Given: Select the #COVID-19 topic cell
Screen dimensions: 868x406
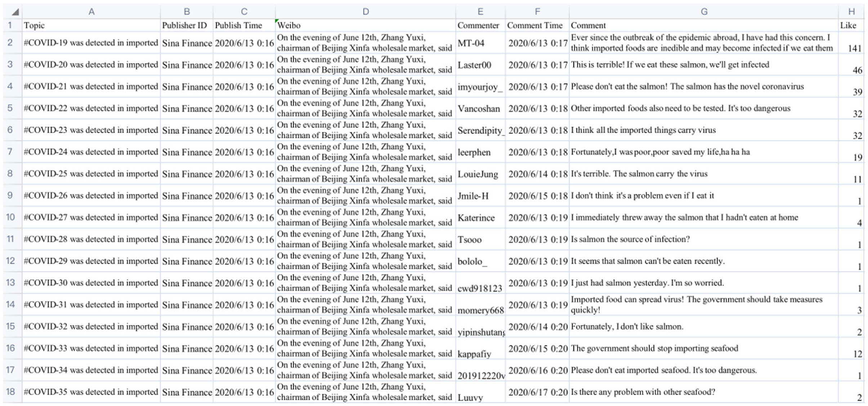Looking at the screenshot, I should tap(91, 43).
